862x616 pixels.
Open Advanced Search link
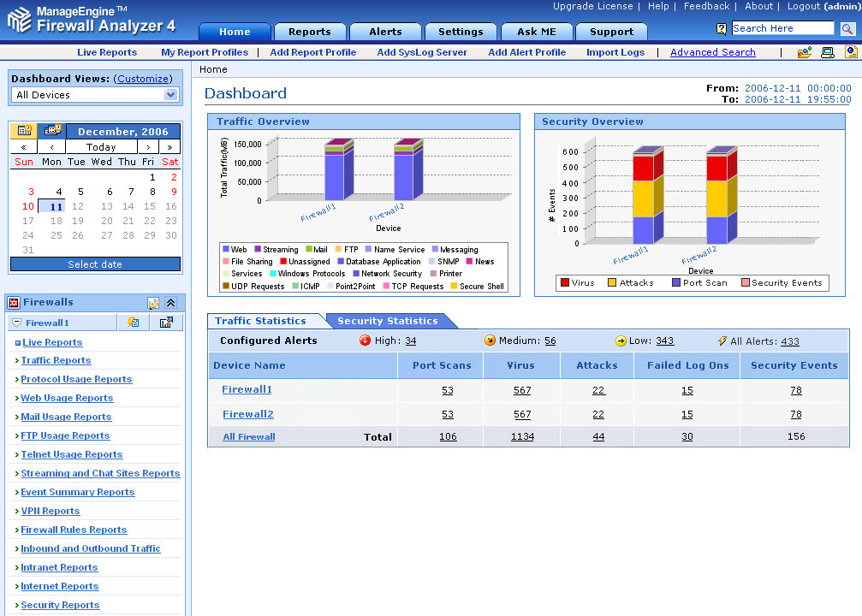(x=712, y=52)
